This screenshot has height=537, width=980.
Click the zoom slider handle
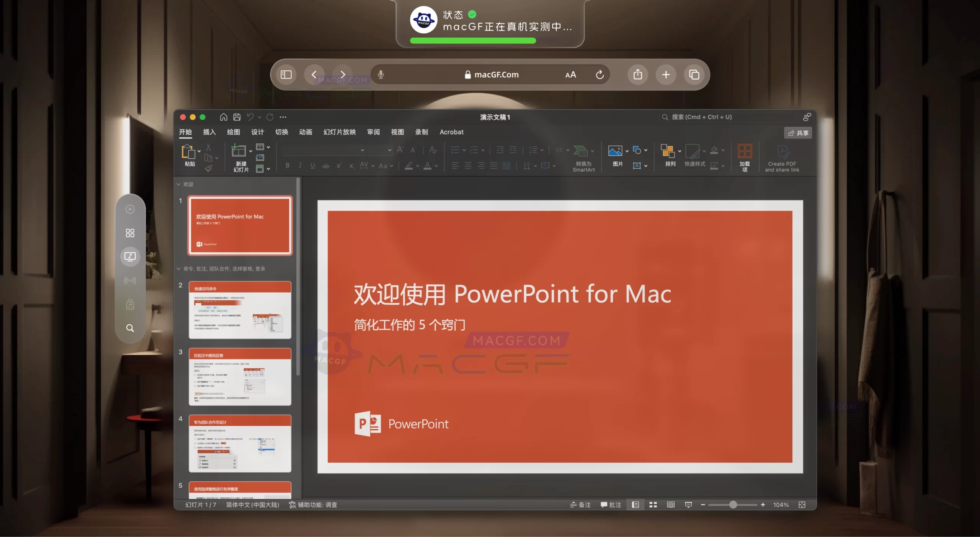tap(733, 505)
